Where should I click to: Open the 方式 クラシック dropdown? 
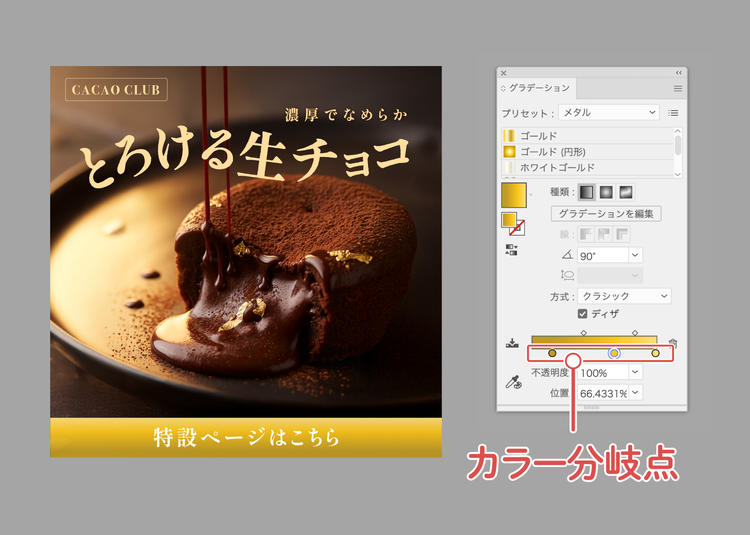[624, 296]
